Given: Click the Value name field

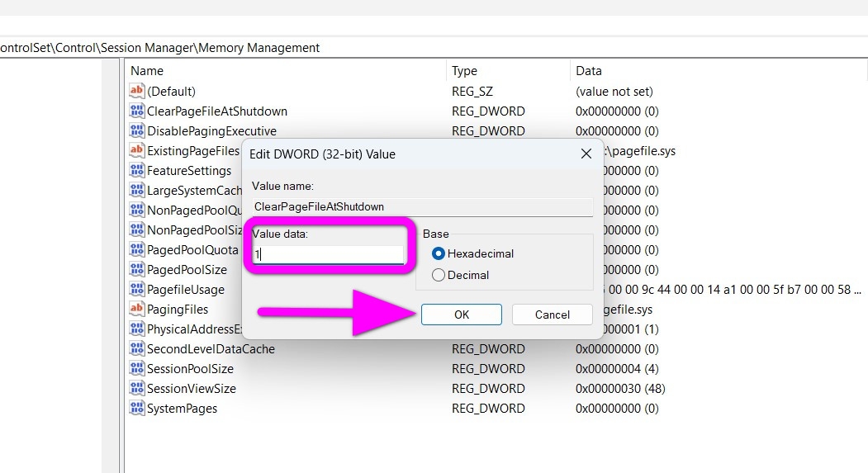Looking at the screenshot, I should point(422,207).
